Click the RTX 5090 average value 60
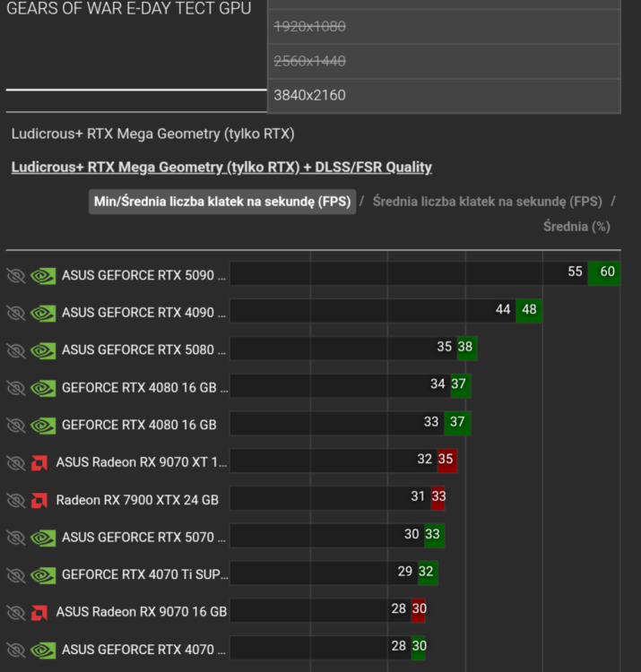Image resolution: width=641 pixels, height=672 pixels. point(608,271)
